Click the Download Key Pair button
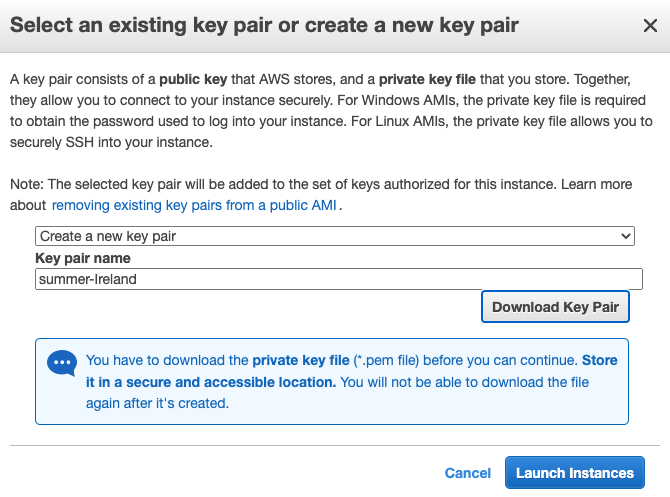Viewport: 670px width, 497px height. pos(555,307)
